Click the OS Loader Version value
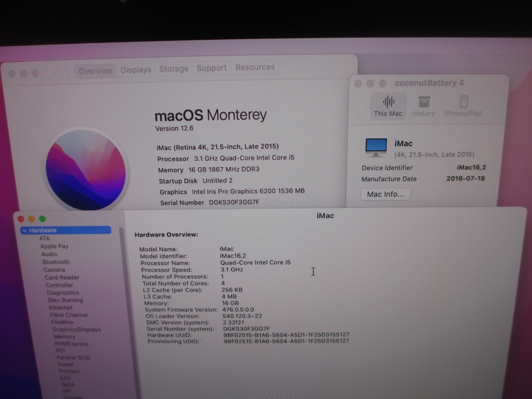 tap(242, 316)
